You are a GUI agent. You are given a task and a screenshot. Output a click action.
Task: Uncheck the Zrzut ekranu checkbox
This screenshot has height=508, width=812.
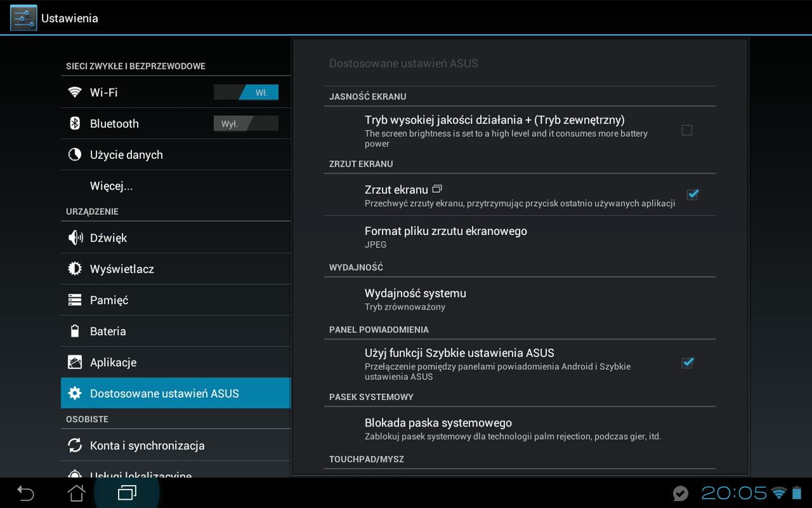coord(692,194)
